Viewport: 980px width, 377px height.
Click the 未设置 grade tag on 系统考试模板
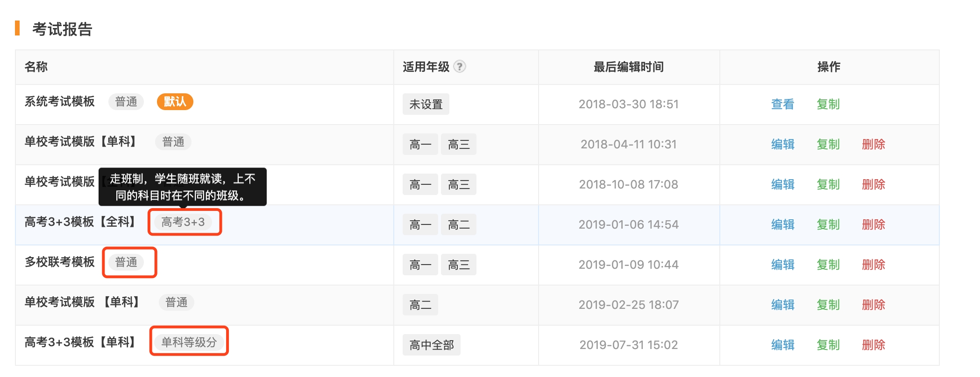pos(426,104)
